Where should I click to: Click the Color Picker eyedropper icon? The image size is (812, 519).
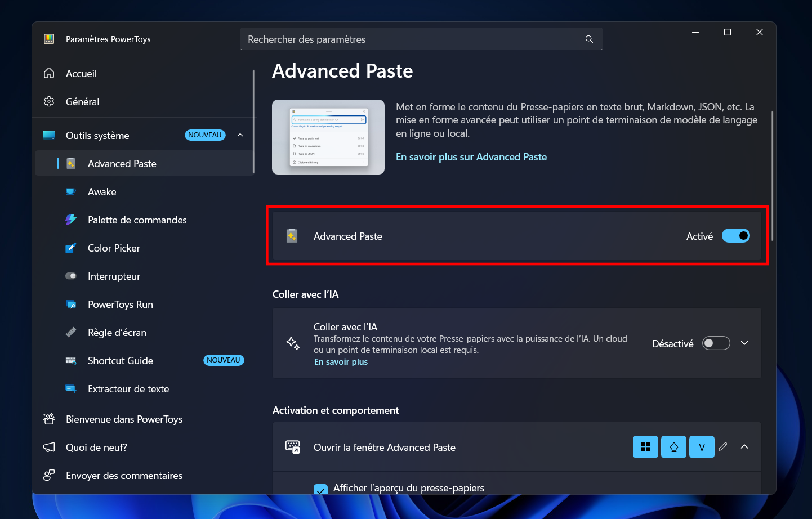point(71,248)
